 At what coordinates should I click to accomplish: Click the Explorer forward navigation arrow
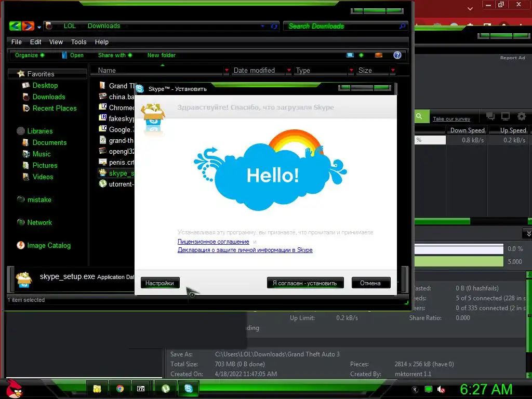pyautogui.click(x=28, y=26)
